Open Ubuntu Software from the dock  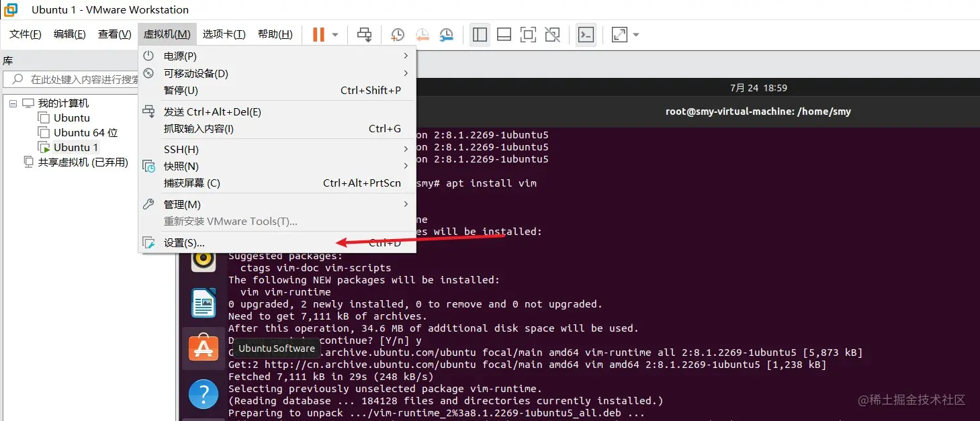click(204, 348)
